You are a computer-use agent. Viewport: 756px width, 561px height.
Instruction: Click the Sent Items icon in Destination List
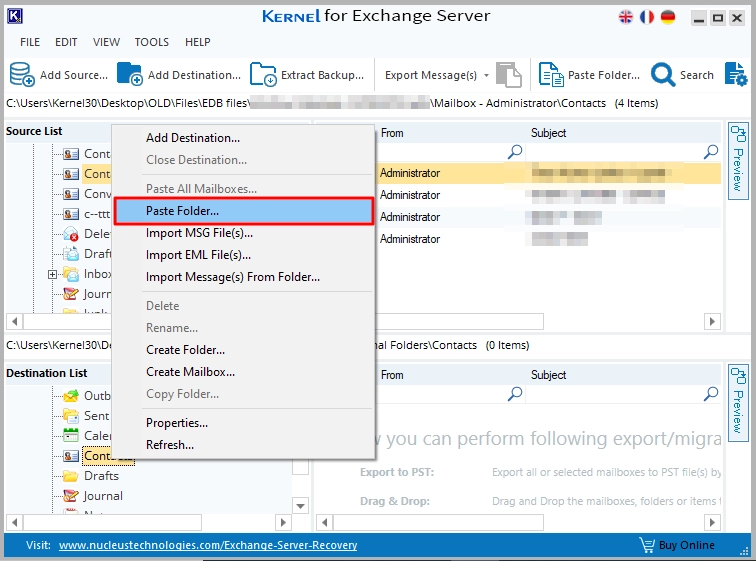click(71, 415)
